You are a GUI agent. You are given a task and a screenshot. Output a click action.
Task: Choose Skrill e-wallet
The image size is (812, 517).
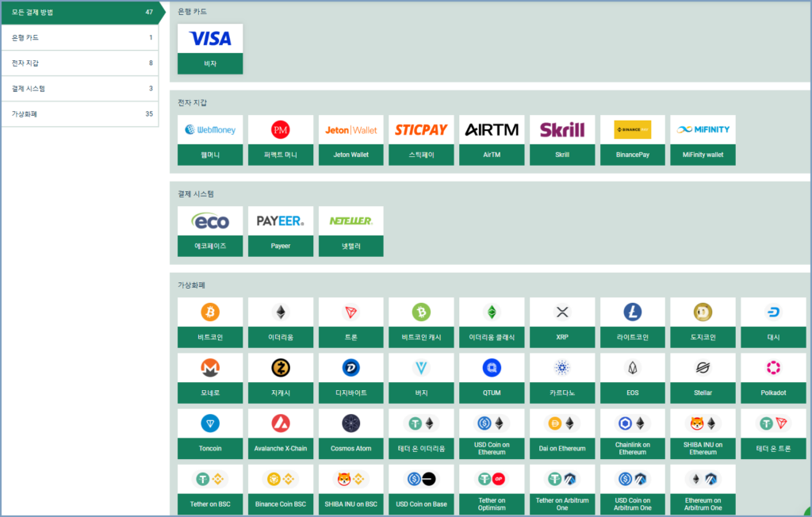coord(562,140)
